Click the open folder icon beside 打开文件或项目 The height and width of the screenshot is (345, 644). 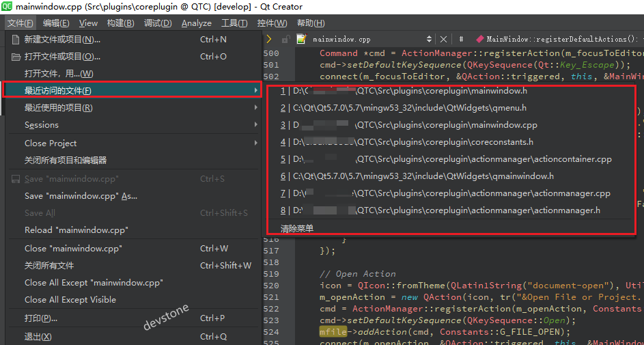pos(16,57)
